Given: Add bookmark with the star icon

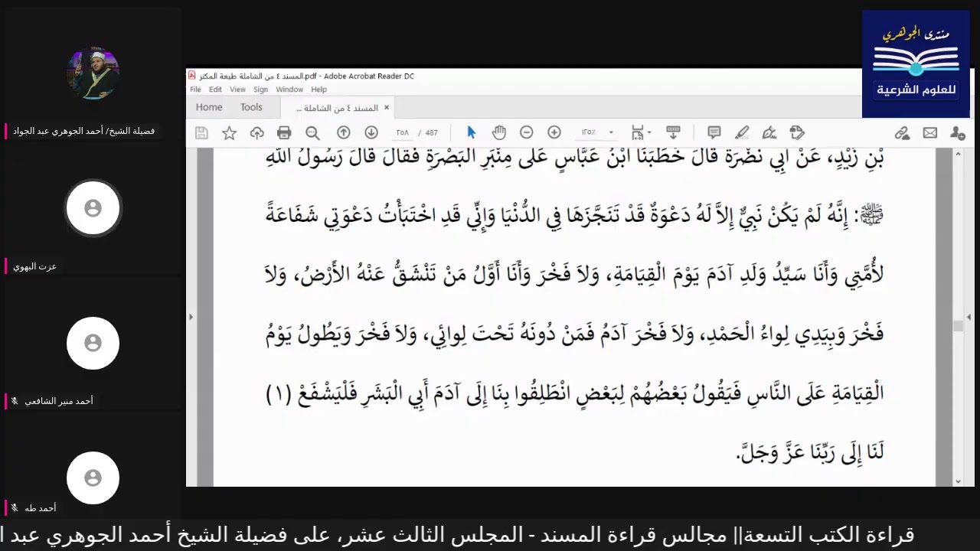Looking at the screenshot, I should point(229,133).
